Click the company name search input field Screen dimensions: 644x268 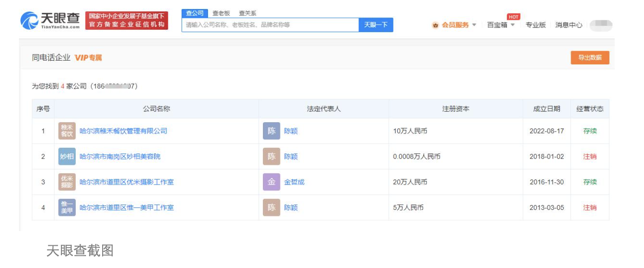(270, 25)
